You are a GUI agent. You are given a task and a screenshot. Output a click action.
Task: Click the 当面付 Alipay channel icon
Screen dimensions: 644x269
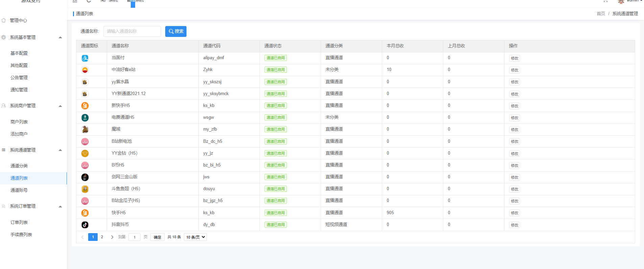tap(85, 58)
